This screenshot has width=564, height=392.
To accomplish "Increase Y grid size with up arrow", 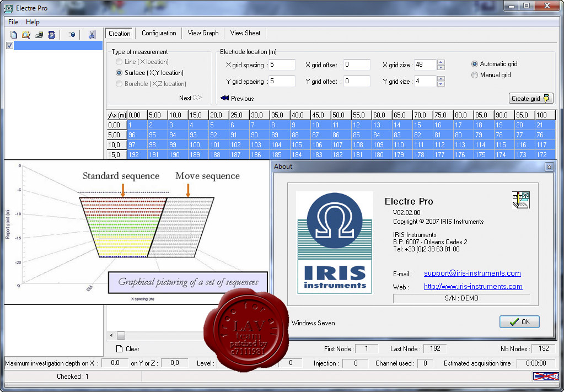I will [441, 79].
